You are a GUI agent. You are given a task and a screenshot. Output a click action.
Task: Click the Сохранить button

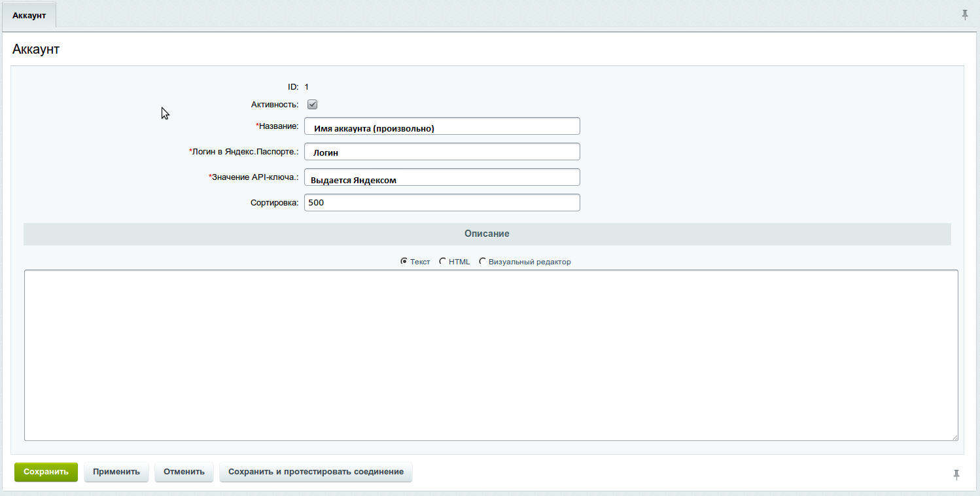click(45, 472)
